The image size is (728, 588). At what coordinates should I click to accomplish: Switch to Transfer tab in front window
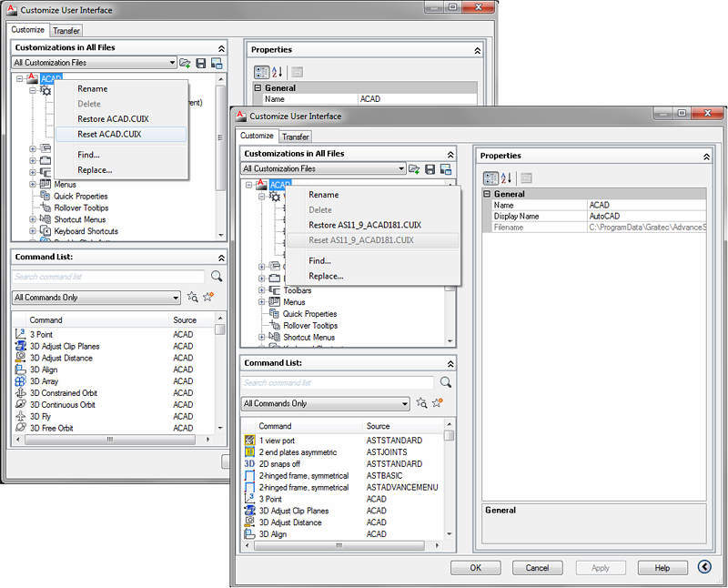click(295, 137)
